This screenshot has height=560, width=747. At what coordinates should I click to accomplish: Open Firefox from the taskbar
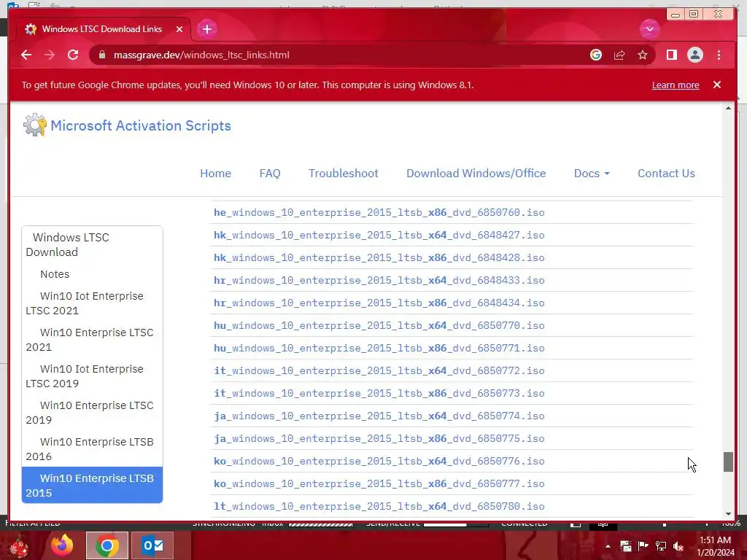click(63, 545)
